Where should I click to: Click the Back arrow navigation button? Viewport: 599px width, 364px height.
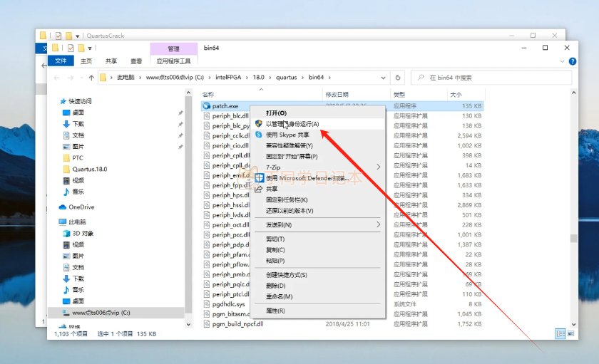57,78
